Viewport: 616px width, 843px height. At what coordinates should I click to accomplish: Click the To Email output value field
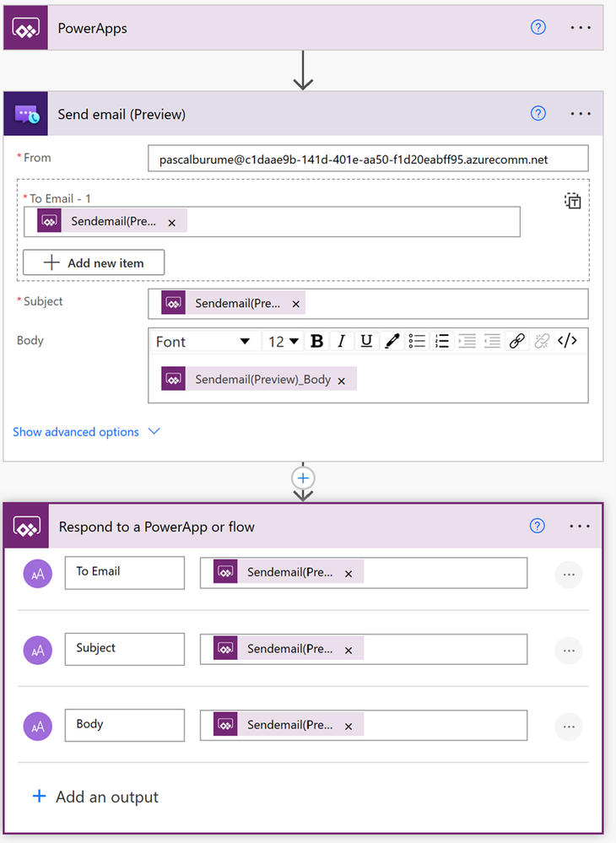(x=364, y=573)
